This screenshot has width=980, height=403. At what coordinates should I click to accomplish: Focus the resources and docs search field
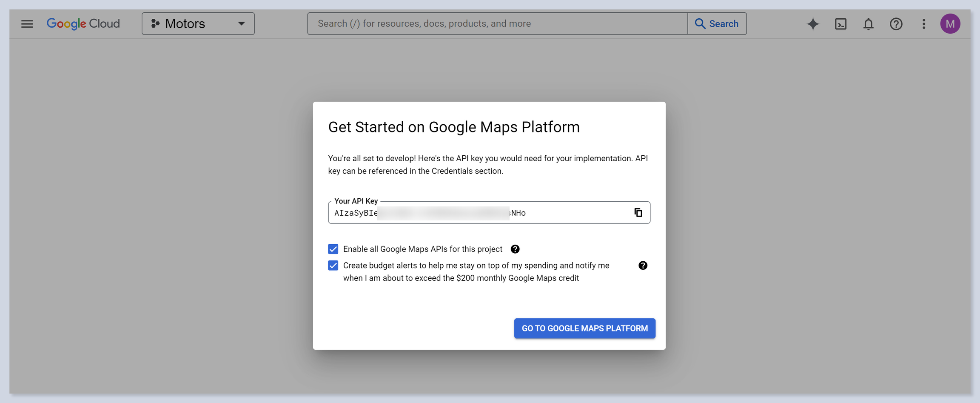pos(497,24)
